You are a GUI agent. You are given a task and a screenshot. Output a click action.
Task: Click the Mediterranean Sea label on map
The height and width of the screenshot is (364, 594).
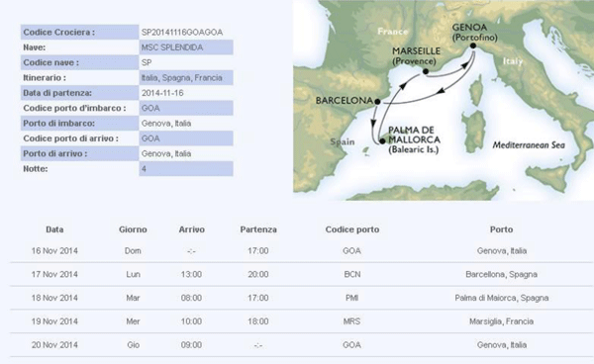pos(529,145)
